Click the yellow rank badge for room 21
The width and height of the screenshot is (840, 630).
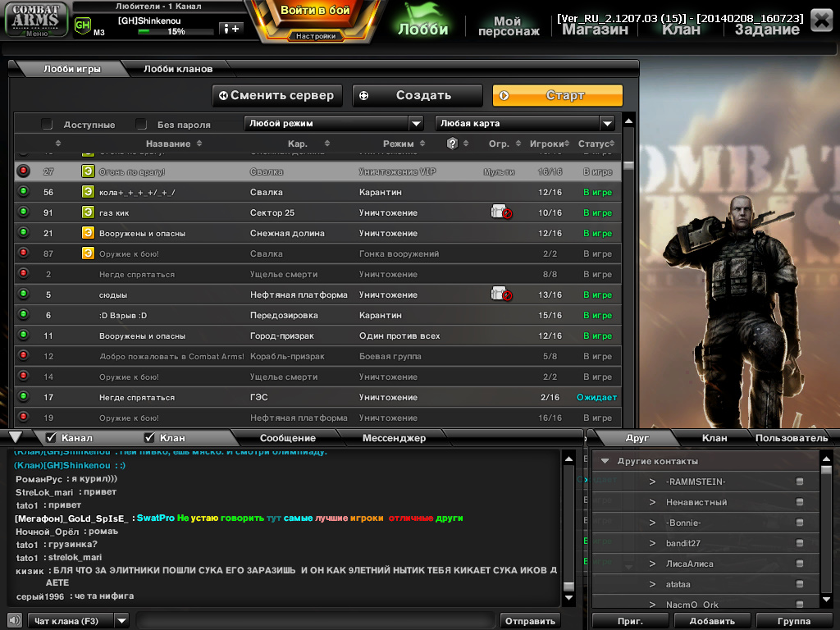[x=88, y=232]
